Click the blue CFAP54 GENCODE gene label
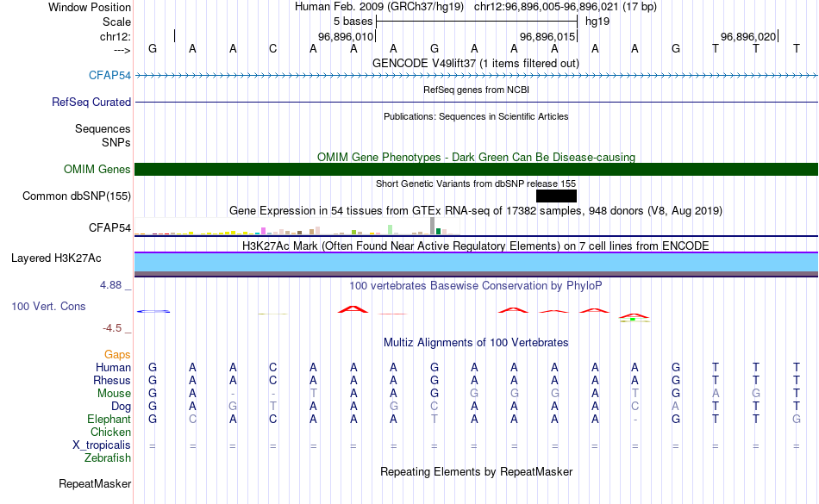 coord(109,75)
